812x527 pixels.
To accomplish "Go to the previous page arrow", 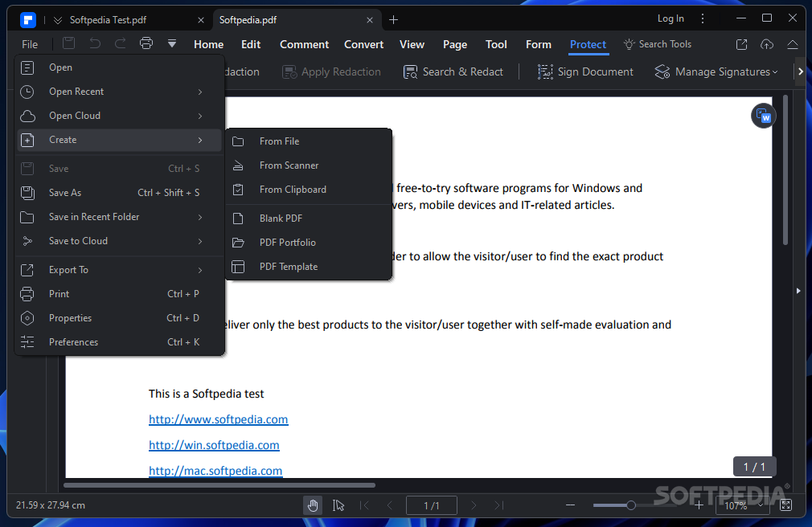I will (x=390, y=505).
